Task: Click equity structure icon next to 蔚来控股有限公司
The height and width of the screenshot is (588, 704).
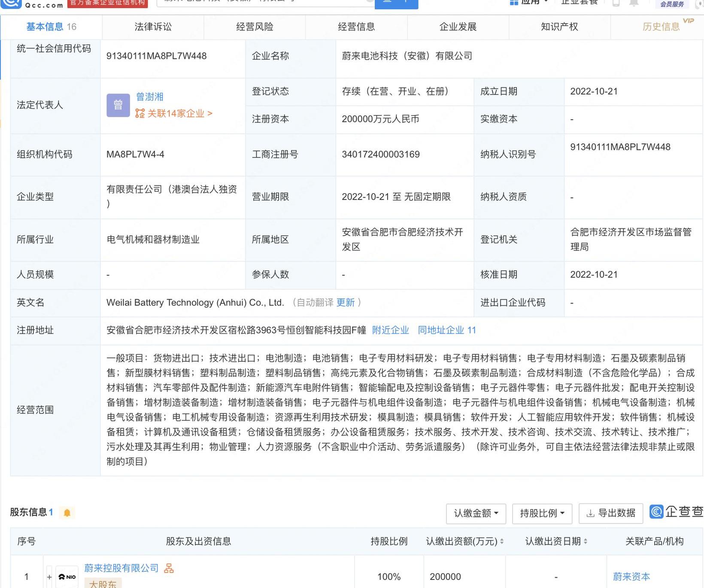Action: tap(169, 568)
